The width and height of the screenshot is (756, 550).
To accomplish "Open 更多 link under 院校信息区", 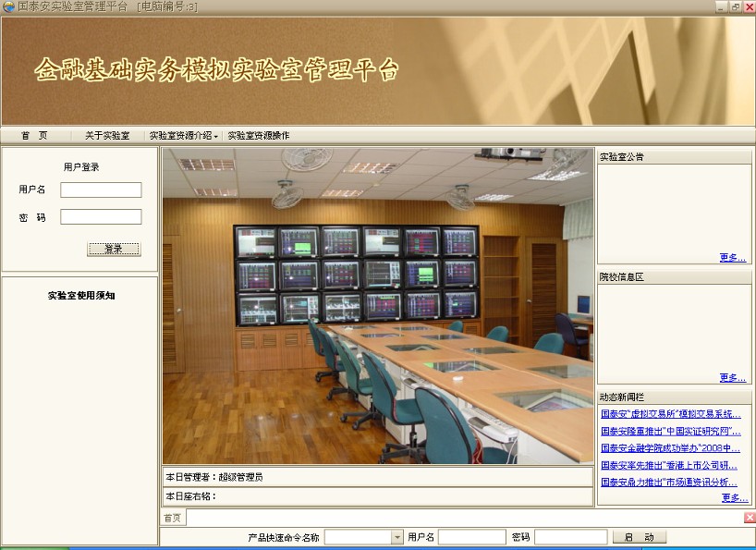I will 730,377.
